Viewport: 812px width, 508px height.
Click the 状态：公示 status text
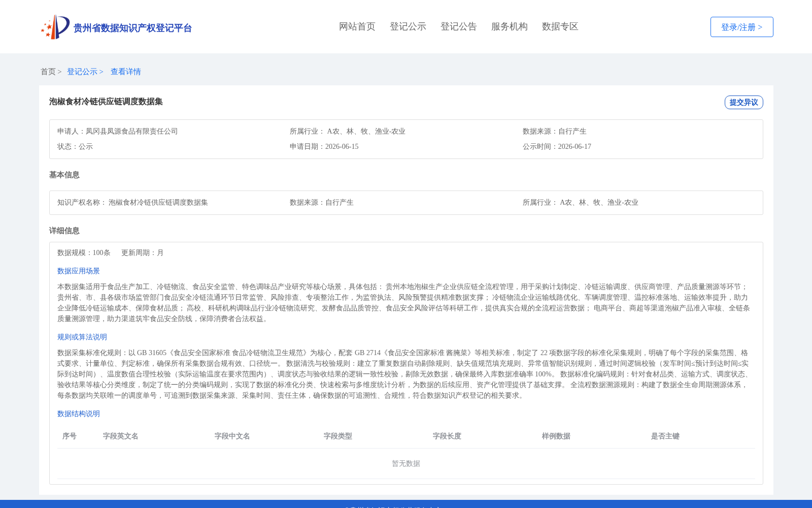[x=75, y=146]
